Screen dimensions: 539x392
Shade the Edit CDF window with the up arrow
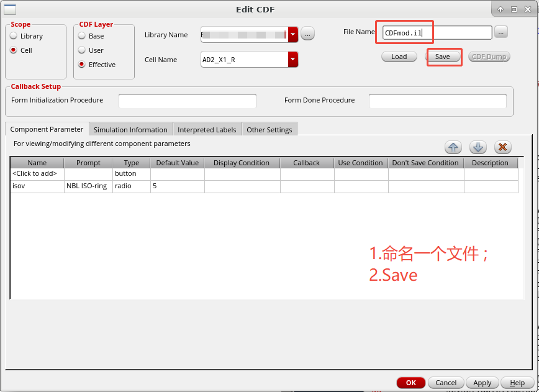click(x=500, y=9)
